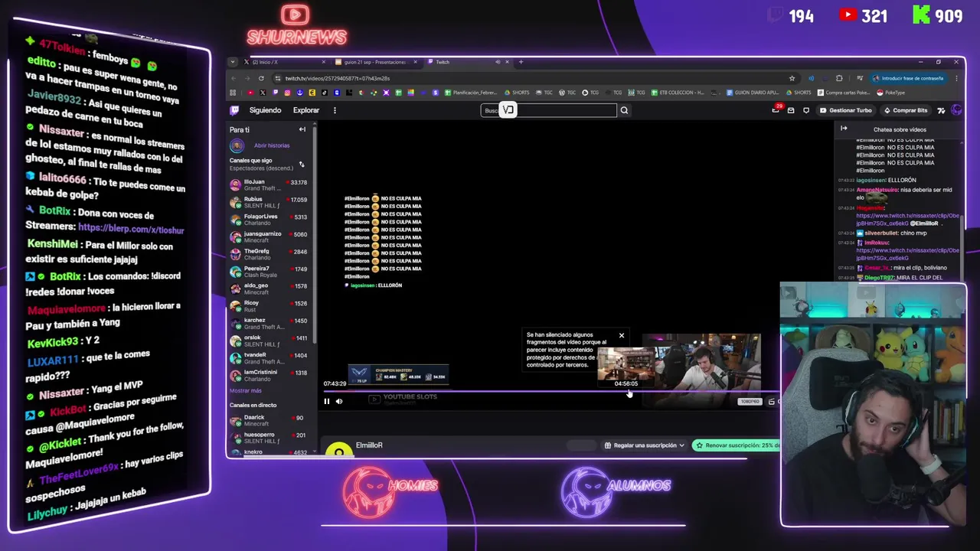Image resolution: width=980 pixels, height=551 pixels.
Task: Click the chat bubble icon in Twitch top bar
Action: 806,110
